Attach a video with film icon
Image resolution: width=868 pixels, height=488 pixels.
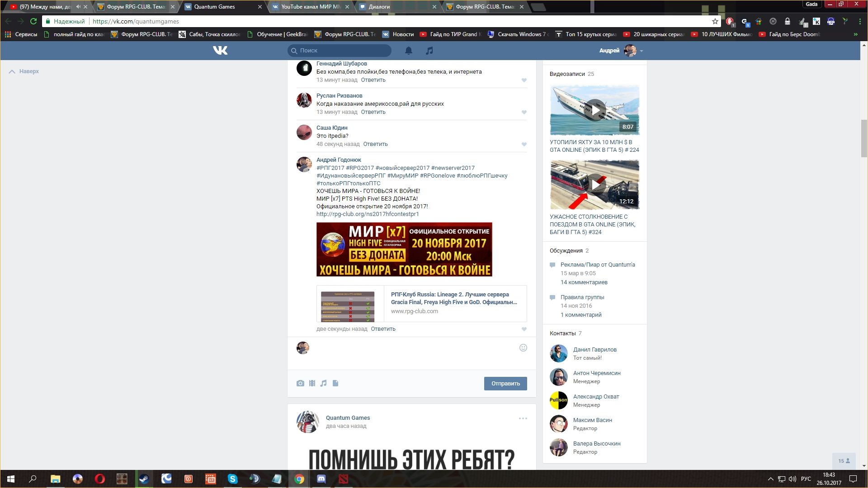(x=312, y=383)
